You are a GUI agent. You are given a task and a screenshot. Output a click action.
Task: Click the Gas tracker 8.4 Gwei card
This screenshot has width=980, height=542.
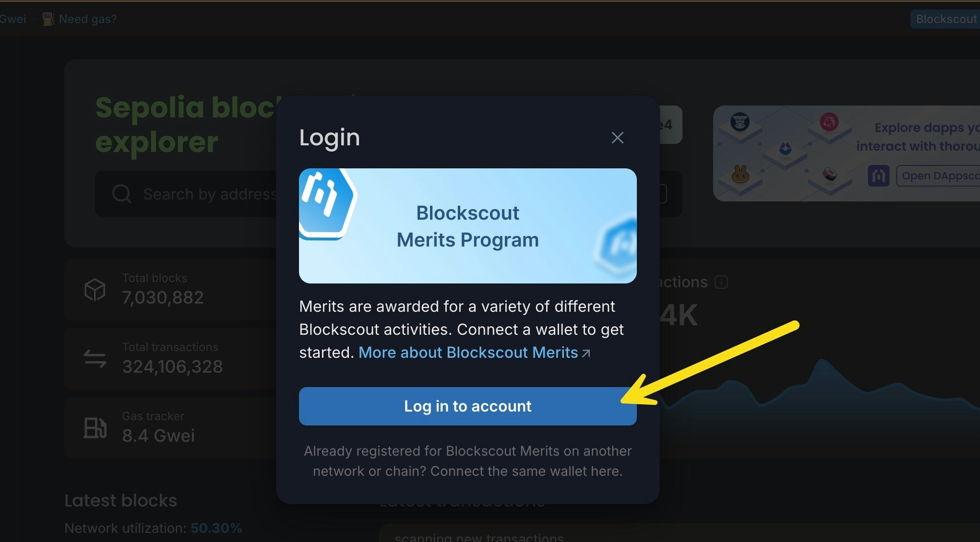tap(170, 428)
